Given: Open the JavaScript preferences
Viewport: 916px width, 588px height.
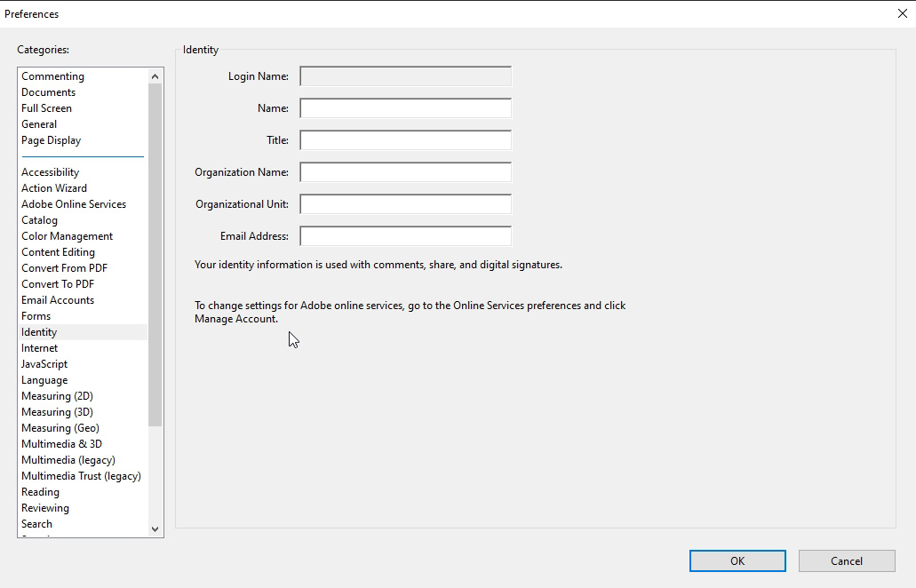Looking at the screenshot, I should (x=44, y=363).
